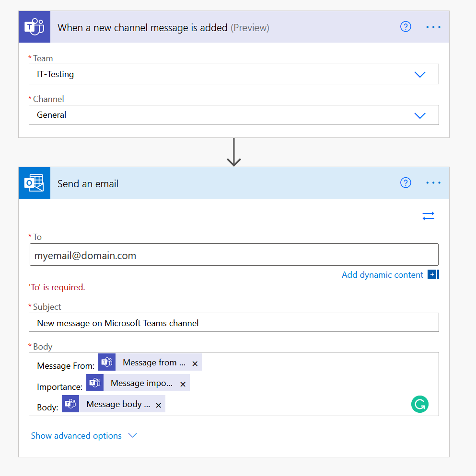The width and height of the screenshot is (476, 476).
Task: Remove the 'Message body ...' token
Action: point(158,405)
